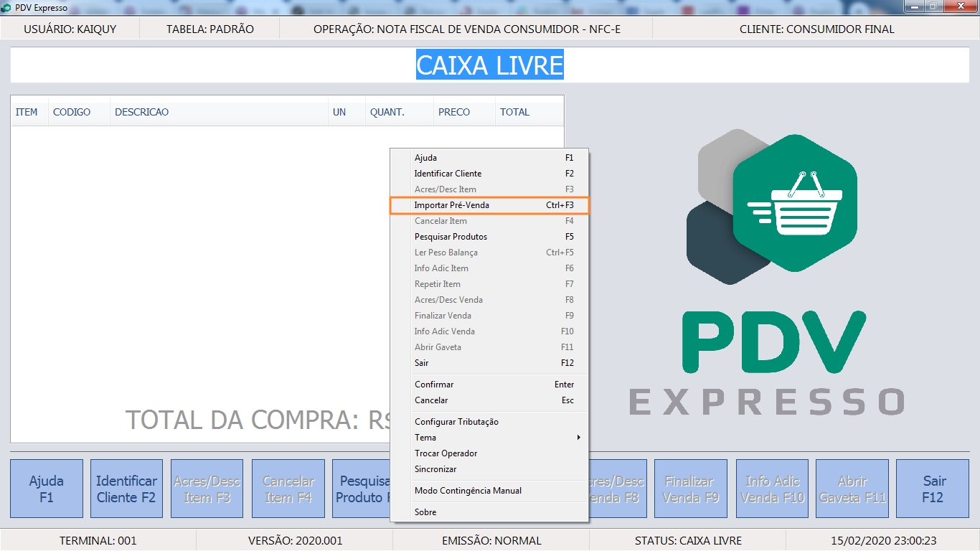Click the Info Adic Venda F10 button
This screenshot has height=551, width=980.
(x=772, y=489)
